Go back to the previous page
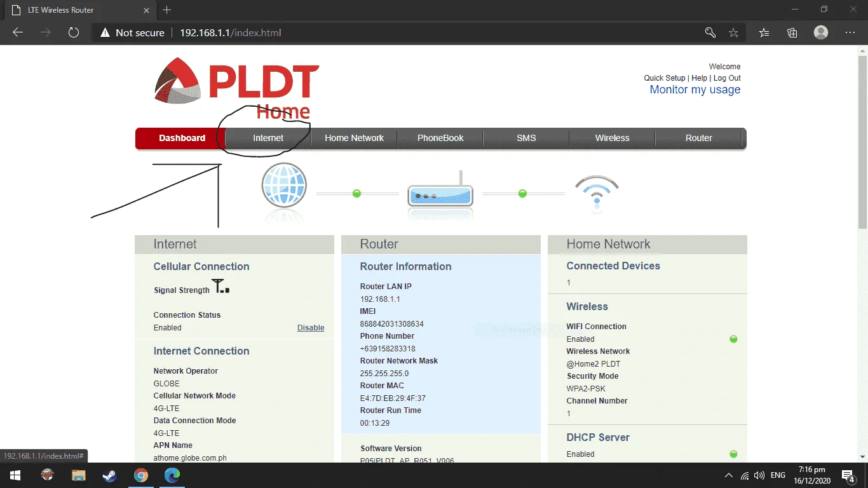The width and height of the screenshot is (868, 488). coord(18,32)
